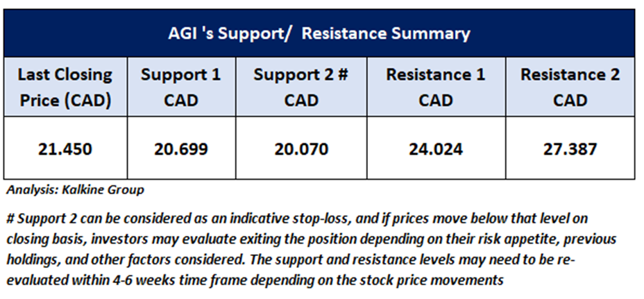Select the Resistance 2 CAD column header
This screenshot has height=299, width=644.
570,87
